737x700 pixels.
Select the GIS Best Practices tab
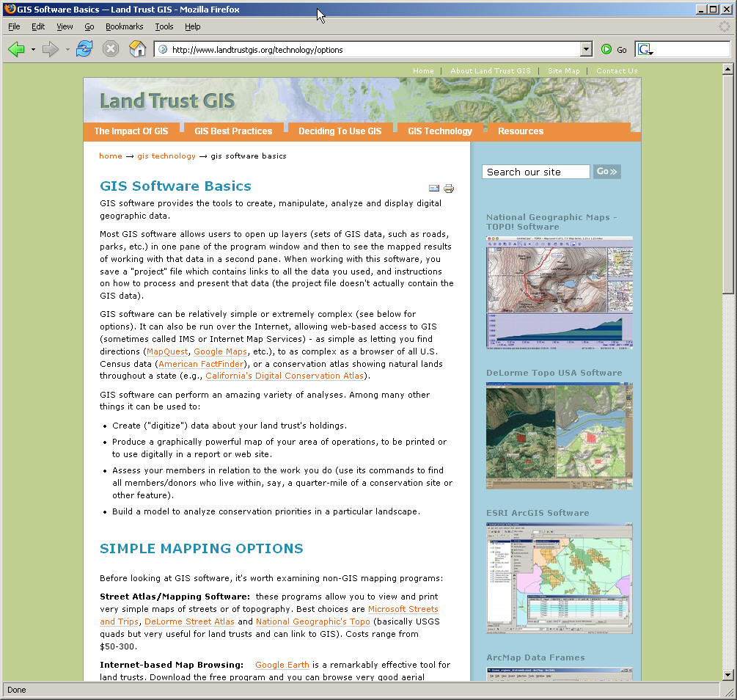coord(234,131)
